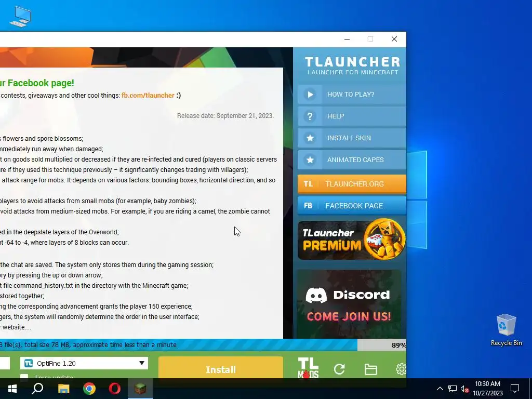Click the FB badge on the FACEBOOK PAGE button
The width and height of the screenshot is (532, 399).
308,206
